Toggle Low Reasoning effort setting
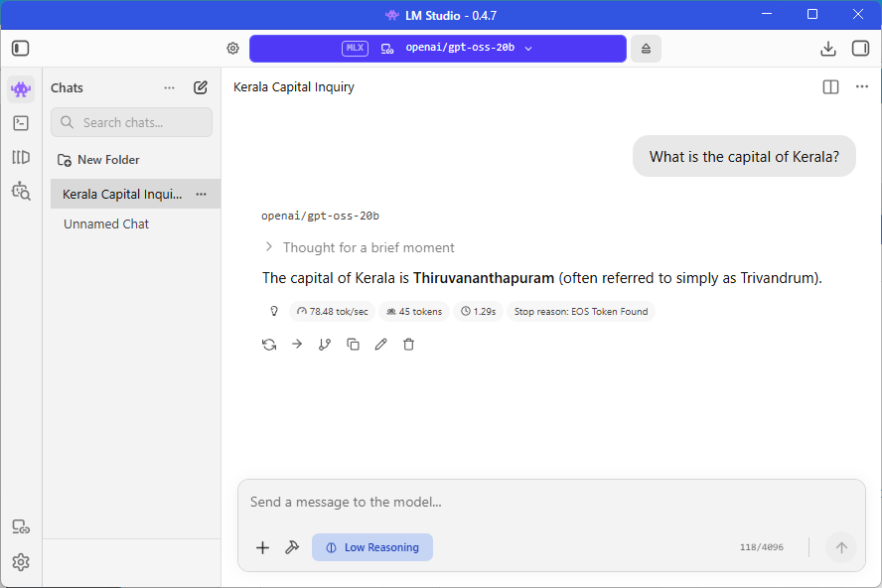 point(372,547)
